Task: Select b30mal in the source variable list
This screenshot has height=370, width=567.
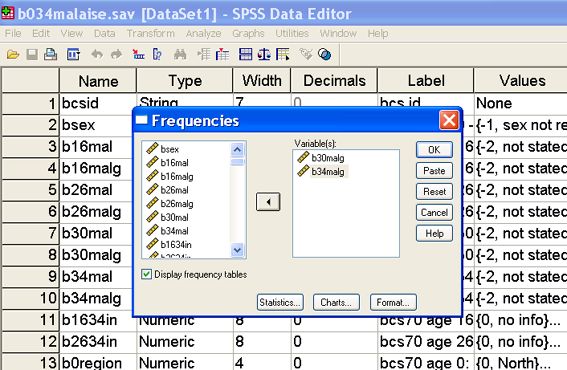Action: 174,217
